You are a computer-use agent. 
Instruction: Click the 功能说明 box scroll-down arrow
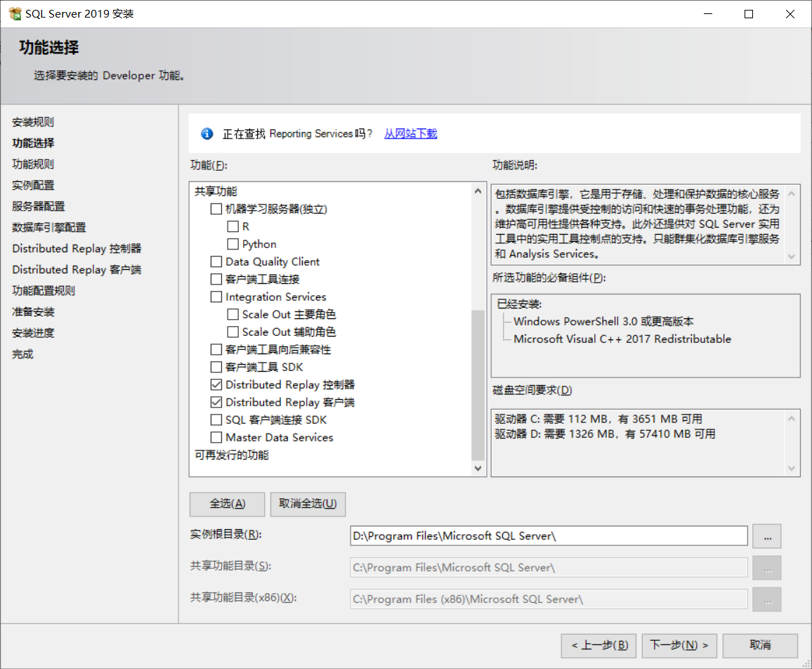[x=792, y=256]
